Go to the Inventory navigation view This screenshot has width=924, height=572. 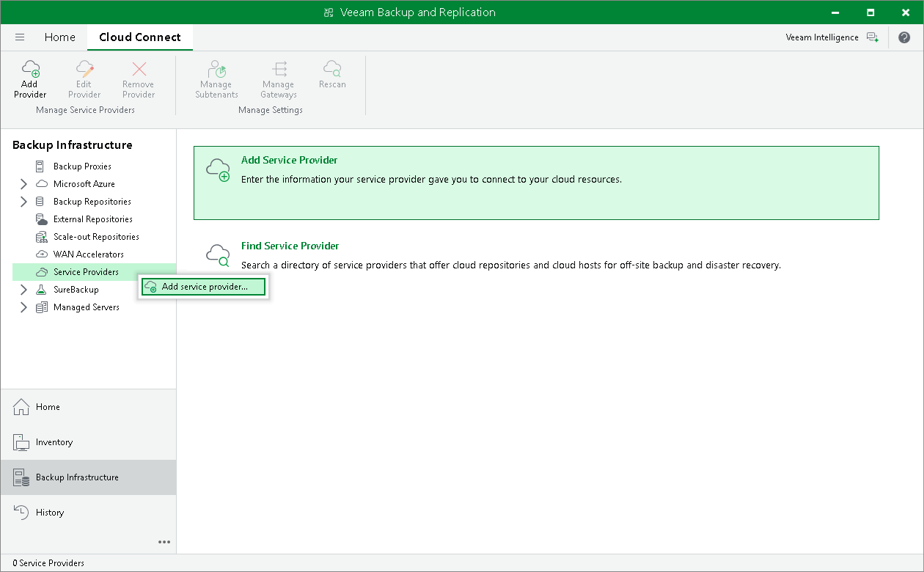(88, 442)
